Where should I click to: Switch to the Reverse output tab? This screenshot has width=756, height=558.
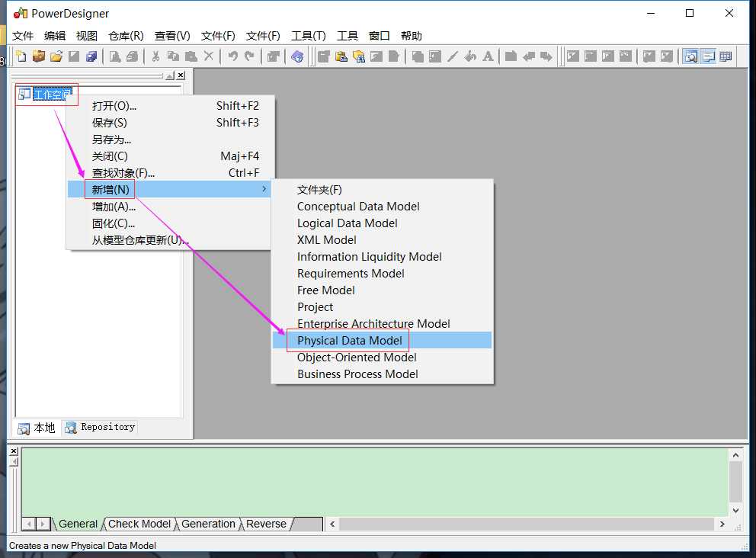click(x=266, y=524)
